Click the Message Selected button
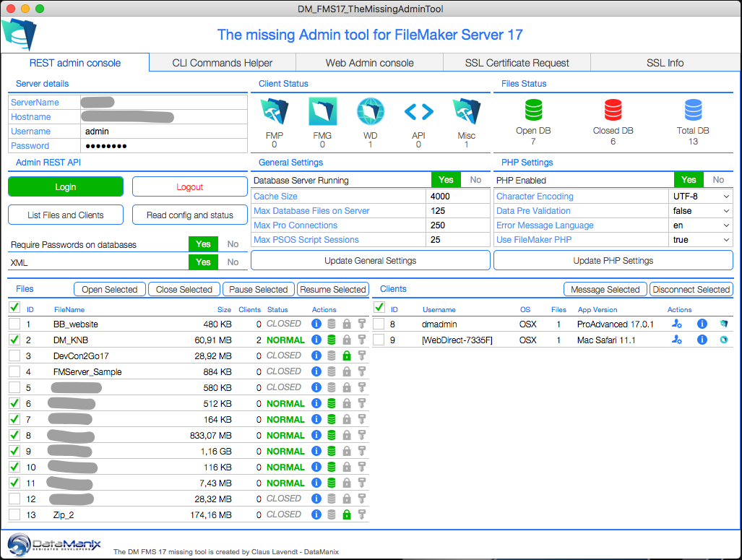 click(605, 289)
